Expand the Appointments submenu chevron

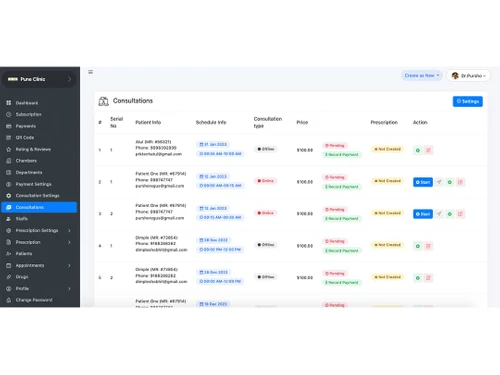(69, 265)
